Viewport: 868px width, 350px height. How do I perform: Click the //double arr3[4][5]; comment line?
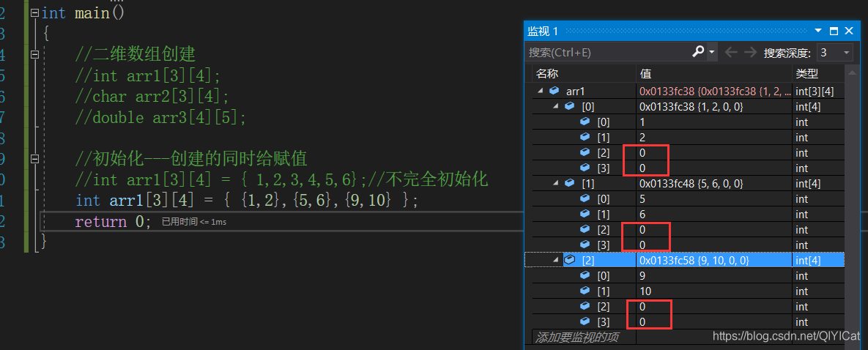click(x=160, y=117)
